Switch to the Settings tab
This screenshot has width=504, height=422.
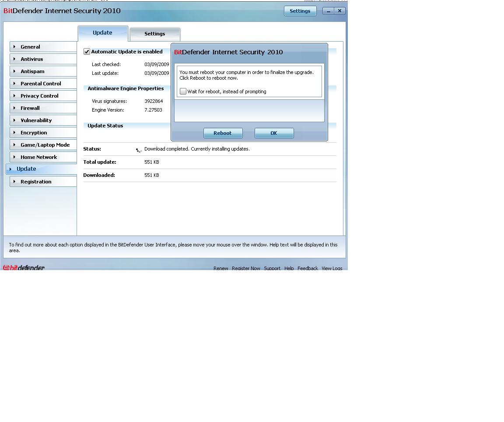coord(155,34)
